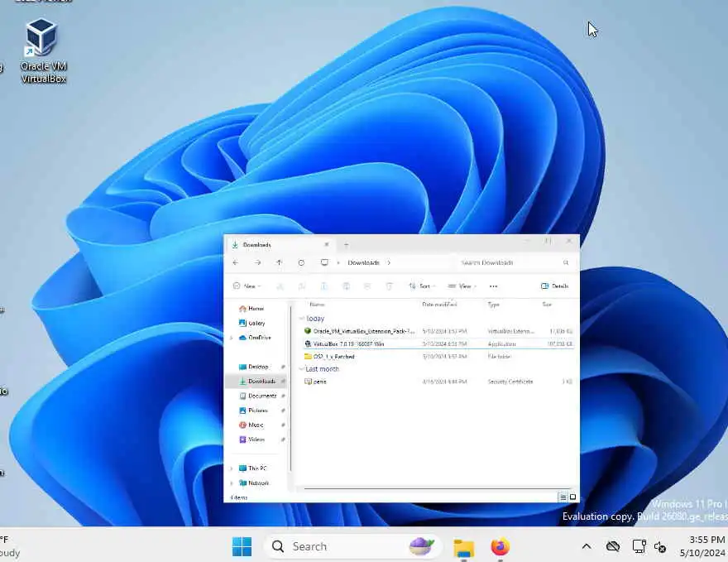The image size is (728, 562).
Task: Click the Copy toolbar icon
Action: coord(302,286)
